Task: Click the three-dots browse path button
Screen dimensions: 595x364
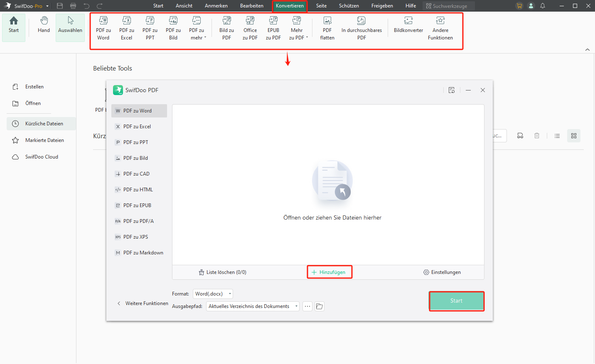Action: click(307, 306)
